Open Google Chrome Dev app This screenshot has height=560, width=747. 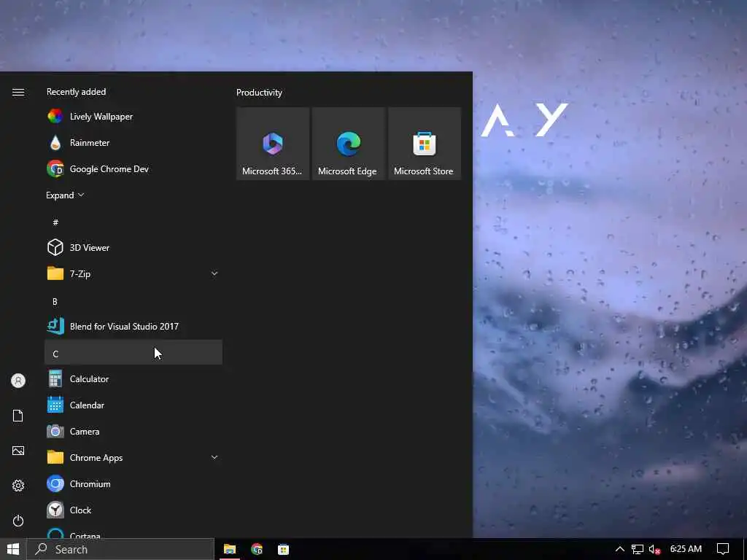[133, 169]
